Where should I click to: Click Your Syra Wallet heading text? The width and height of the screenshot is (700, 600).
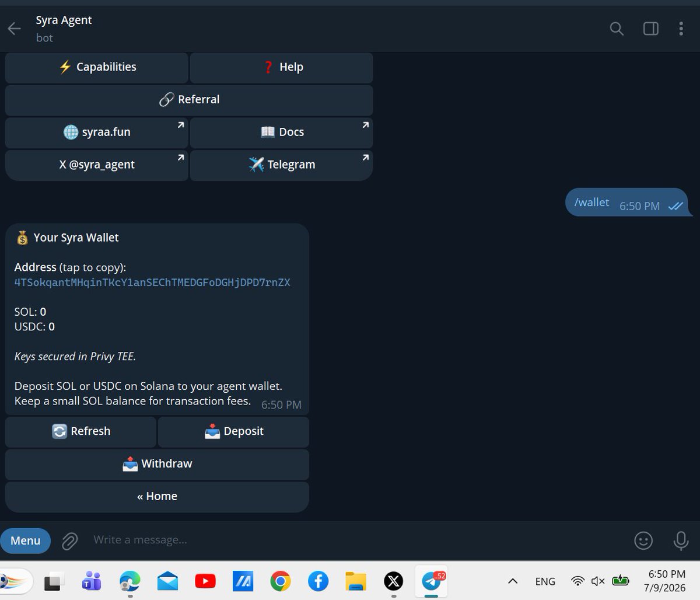point(76,238)
